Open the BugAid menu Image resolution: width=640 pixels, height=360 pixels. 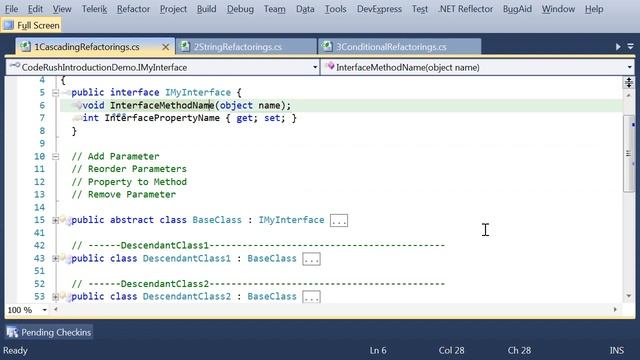[517, 9]
